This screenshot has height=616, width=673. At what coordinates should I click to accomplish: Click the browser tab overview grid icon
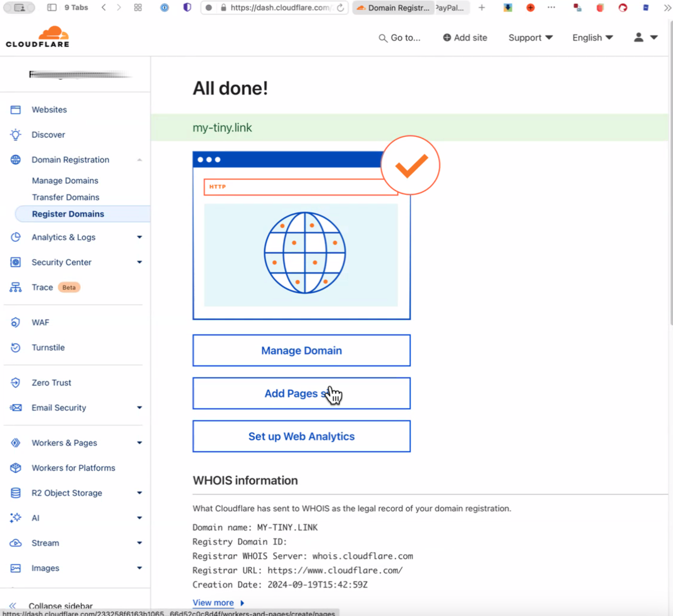pyautogui.click(x=138, y=7)
